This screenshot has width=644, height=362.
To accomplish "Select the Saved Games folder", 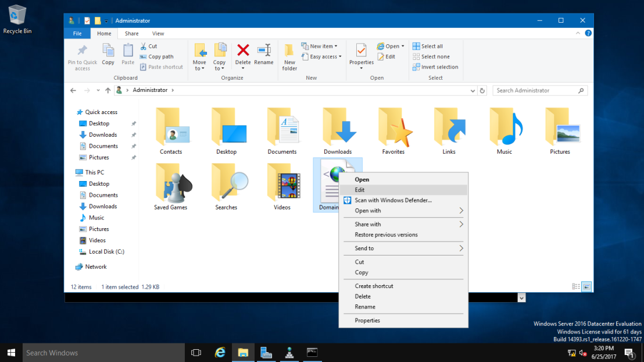I will pos(171,186).
